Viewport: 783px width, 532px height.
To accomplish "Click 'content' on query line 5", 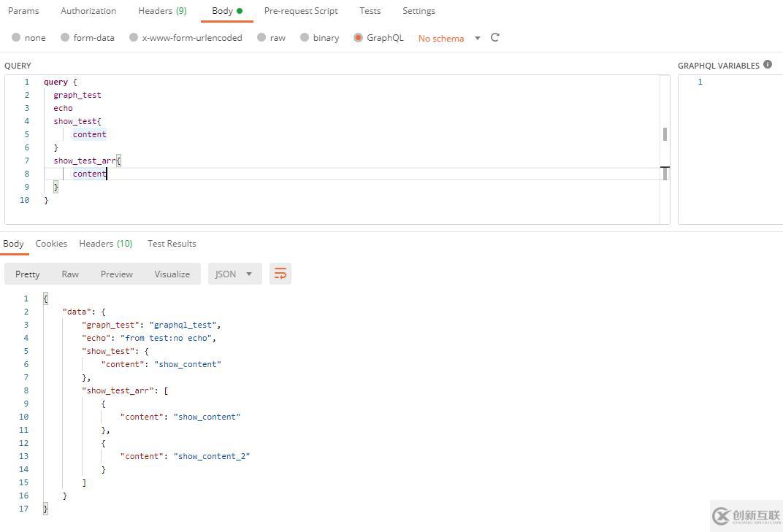I will click(89, 134).
